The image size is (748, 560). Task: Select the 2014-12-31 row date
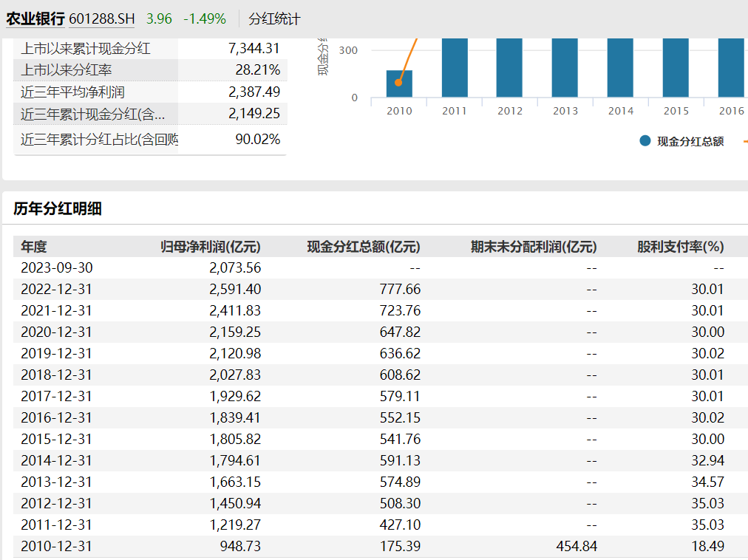click(56, 461)
